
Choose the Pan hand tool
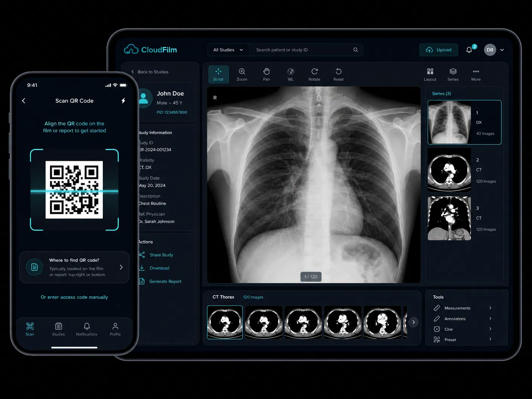click(266, 74)
